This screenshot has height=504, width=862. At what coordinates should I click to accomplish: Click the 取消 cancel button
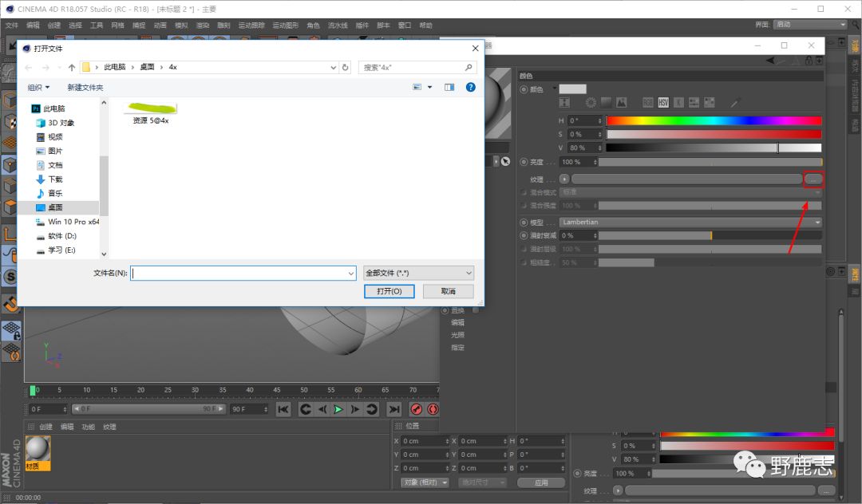coord(448,291)
